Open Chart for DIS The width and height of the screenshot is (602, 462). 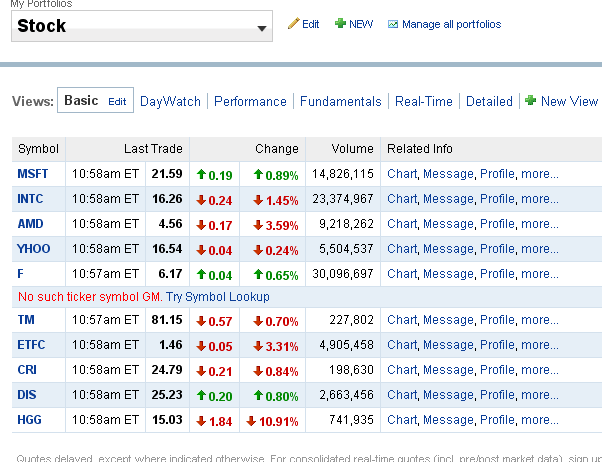tap(402, 394)
